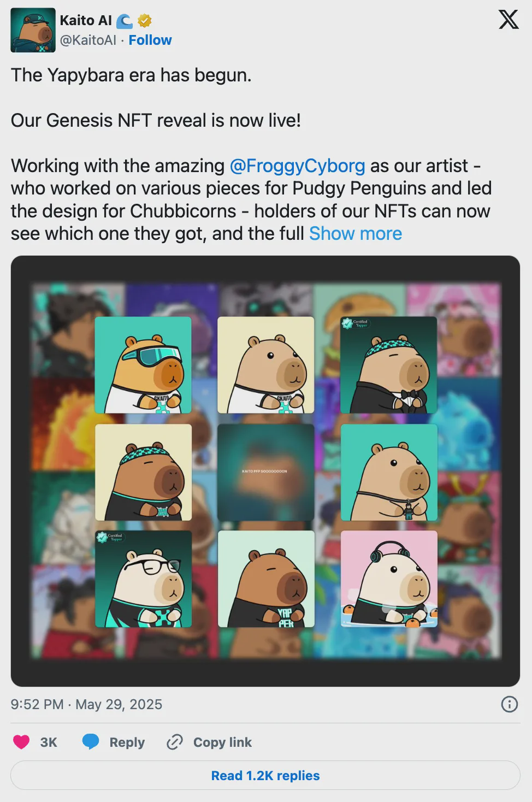The height and width of the screenshot is (802, 532).
Task: Click the blue reply bubble icon
Action: pyautogui.click(x=91, y=742)
